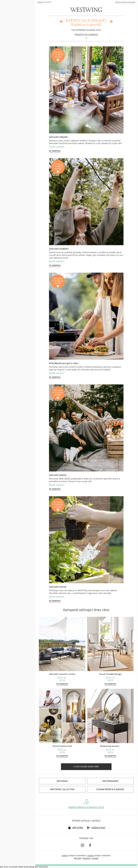The height and width of the screenshot is (868, 138).
Task: Click the hand-with-heart invite friends icon
Action: pos(86,802)
